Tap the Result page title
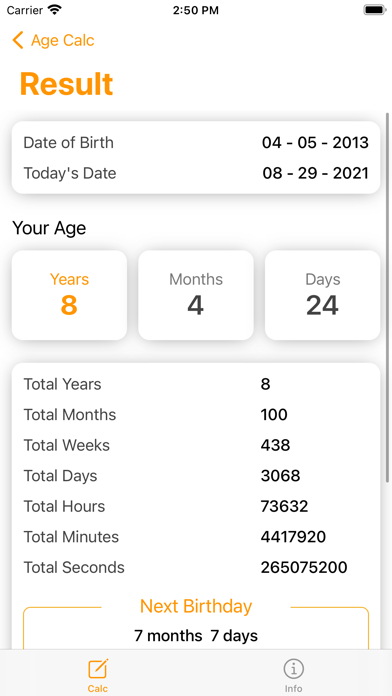Image resolution: width=392 pixels, height=696 pixels. click(x=67, y=84)
